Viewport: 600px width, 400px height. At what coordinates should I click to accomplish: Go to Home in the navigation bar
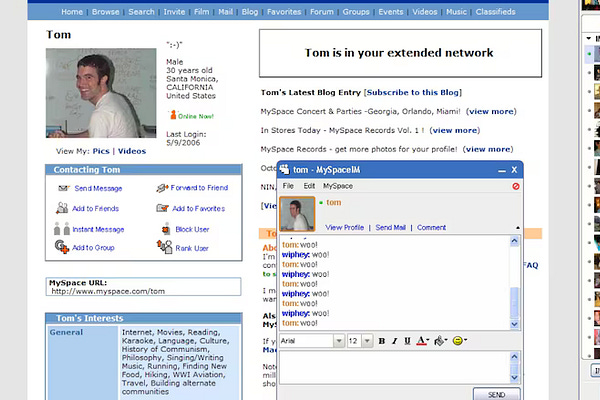(x=72, y=12)
